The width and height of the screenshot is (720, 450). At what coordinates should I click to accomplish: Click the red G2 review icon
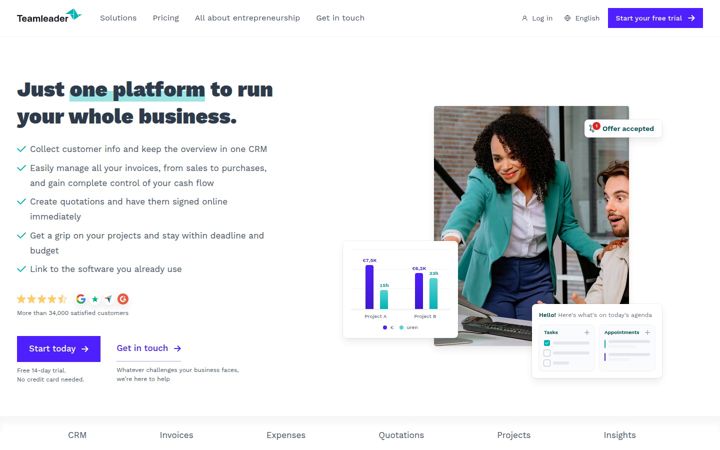coord(123,299)
